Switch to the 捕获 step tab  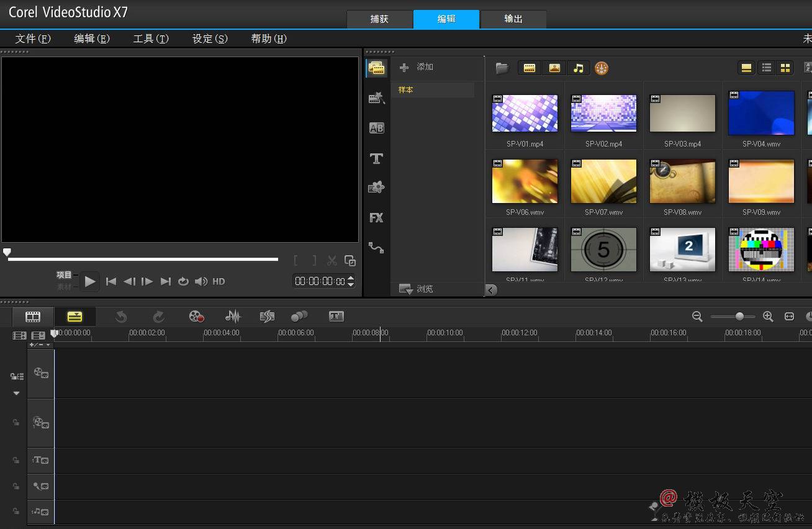point(379,19)
